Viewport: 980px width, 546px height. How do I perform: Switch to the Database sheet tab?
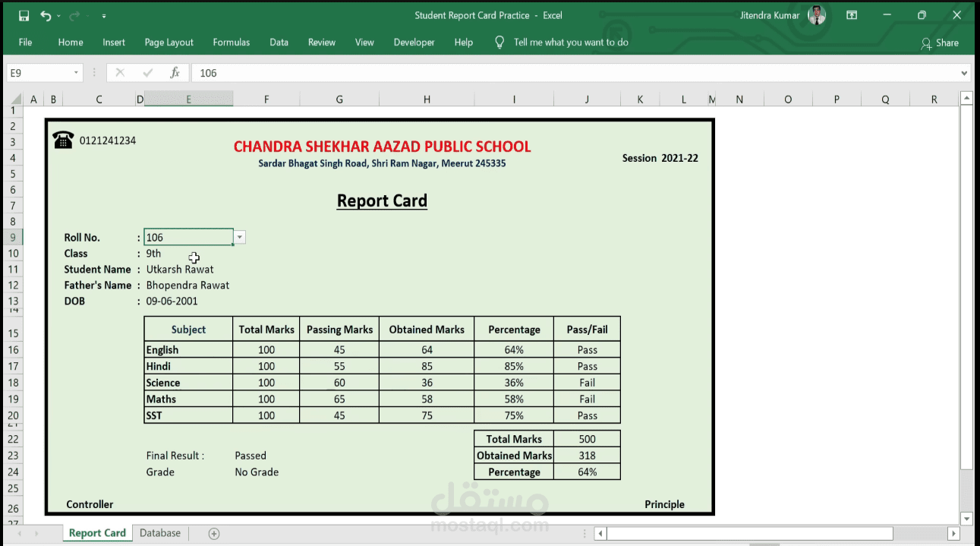pos(160,533)
